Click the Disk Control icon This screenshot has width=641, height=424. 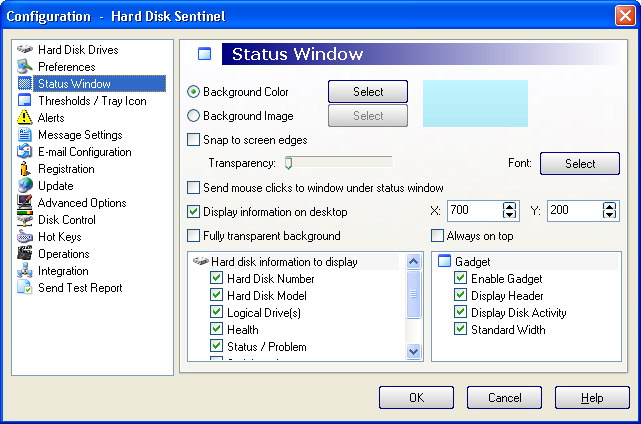point(25,220)
